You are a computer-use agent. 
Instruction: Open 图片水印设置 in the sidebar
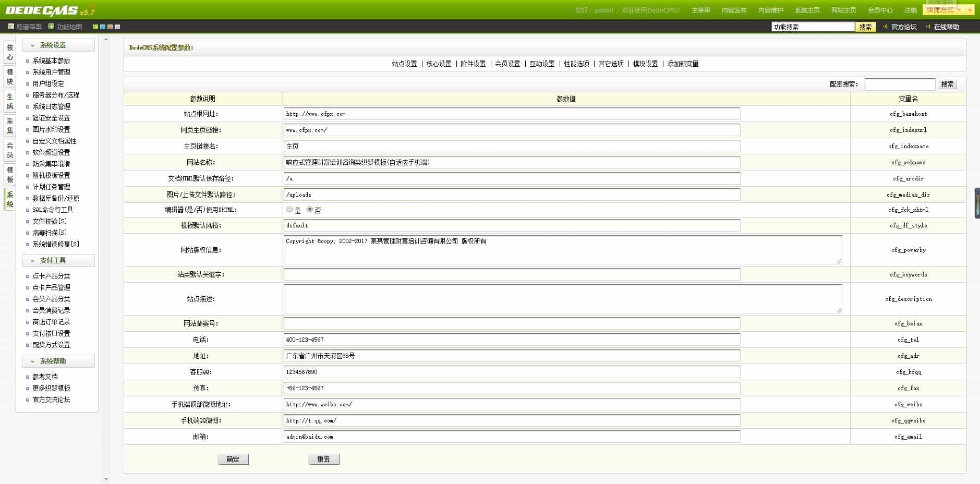point(51,129)
